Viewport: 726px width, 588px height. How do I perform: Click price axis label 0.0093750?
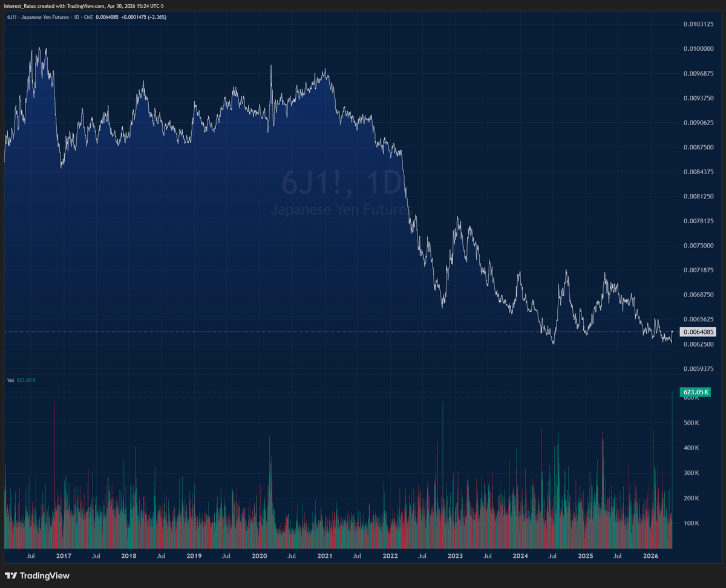[698, 97]
